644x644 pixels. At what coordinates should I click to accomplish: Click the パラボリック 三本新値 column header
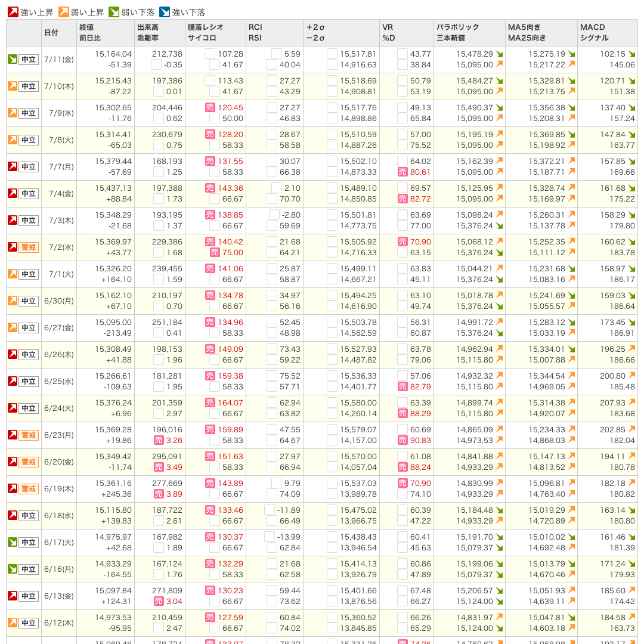coord(469,32)
